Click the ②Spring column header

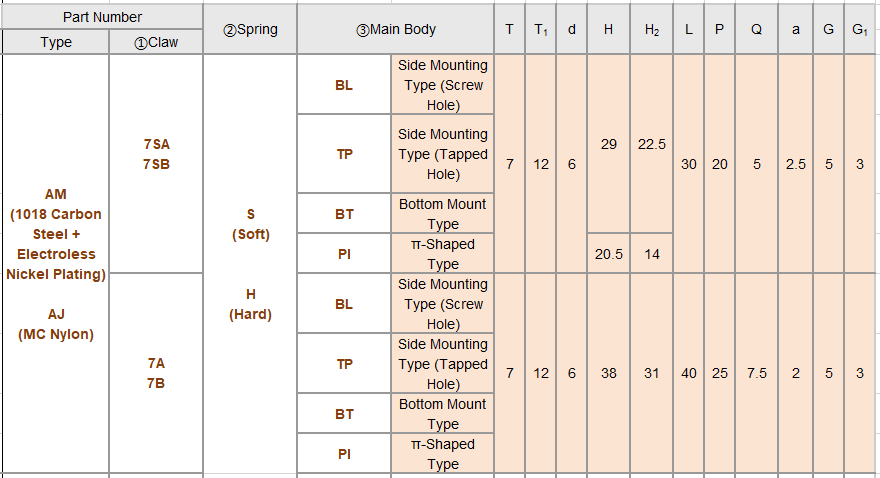click(250, 29)
